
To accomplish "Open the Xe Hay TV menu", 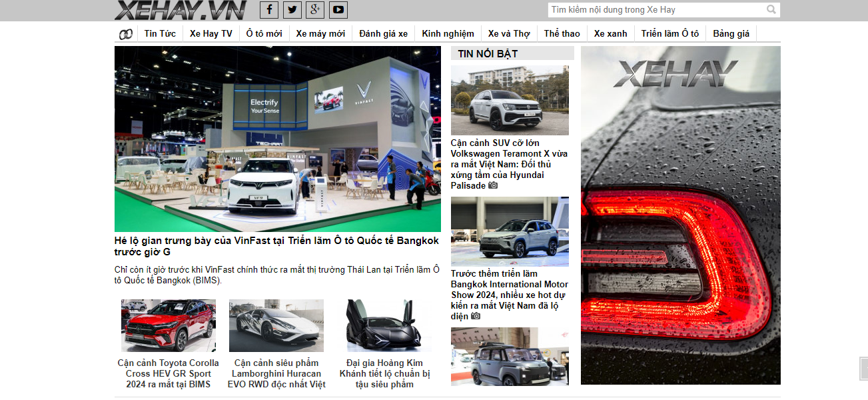I will [x=211, y=34].
